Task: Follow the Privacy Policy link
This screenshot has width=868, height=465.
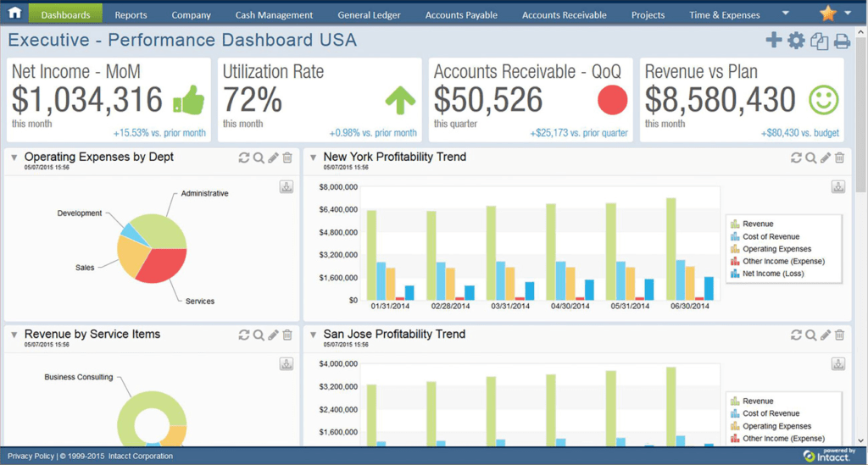Action: [31, 457]
